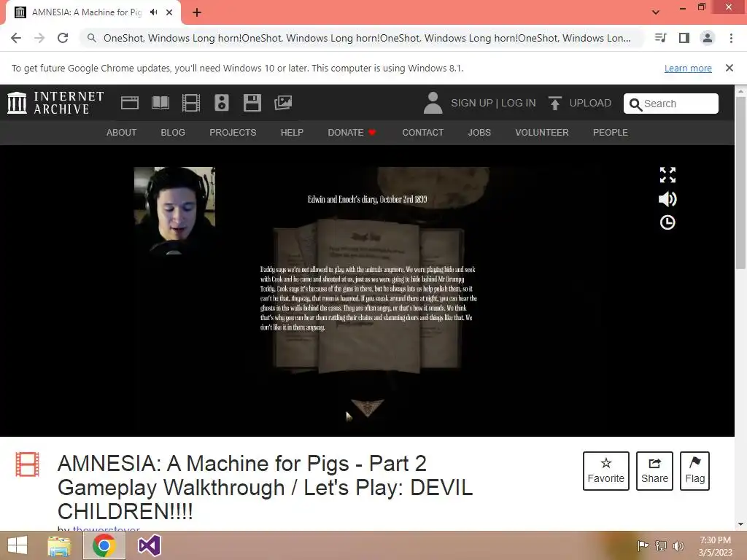Open the BLOG menu item
Screen dimensions: 747x560
point(173,133)
